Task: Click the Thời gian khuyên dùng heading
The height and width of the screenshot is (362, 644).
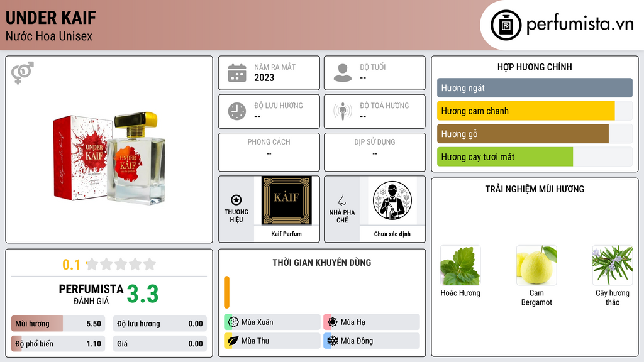Action: point(322,263)
